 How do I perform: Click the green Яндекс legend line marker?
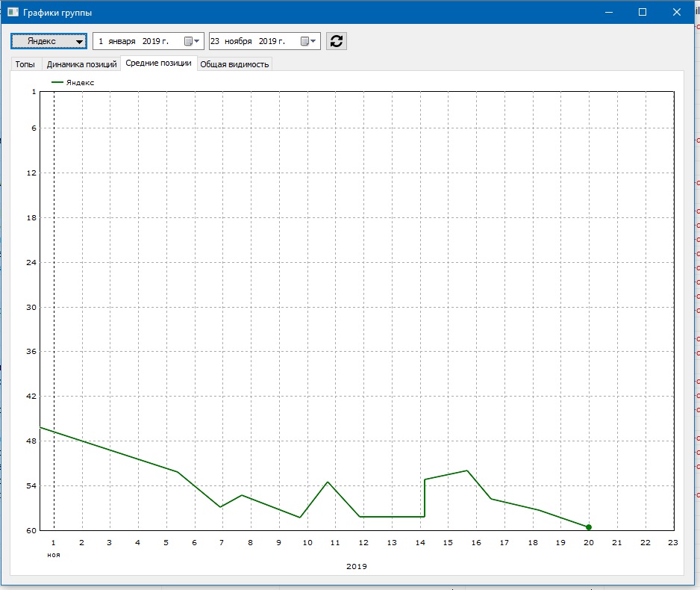(57, 83)
